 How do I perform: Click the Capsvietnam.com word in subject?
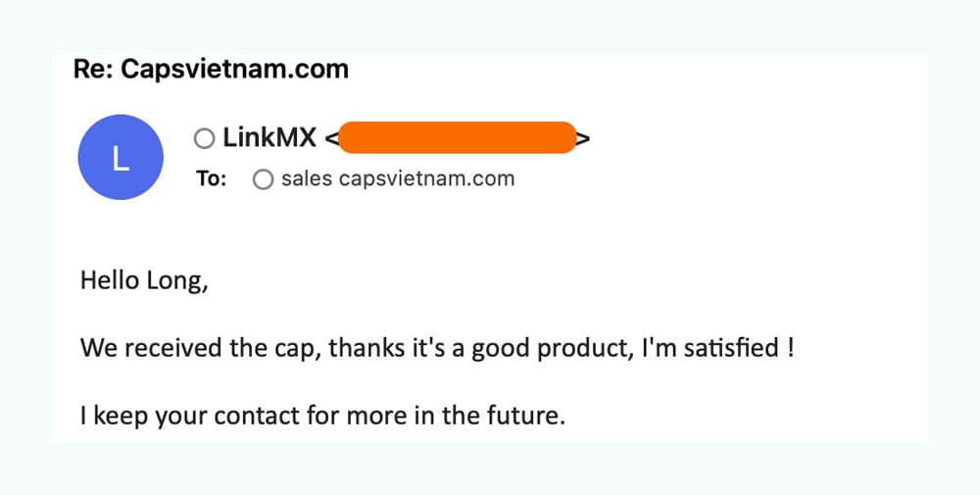pyautogui.click(x=235, y=69)
